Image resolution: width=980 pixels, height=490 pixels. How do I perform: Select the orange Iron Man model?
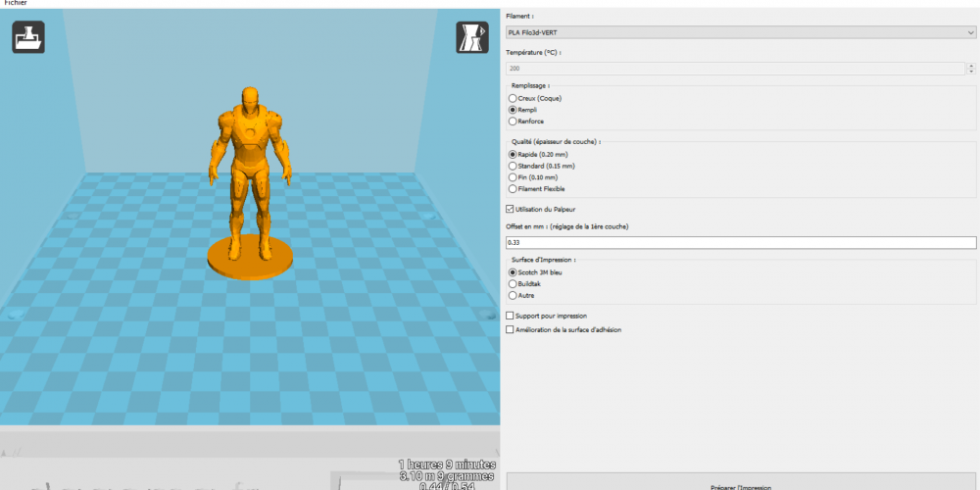coord(250,181)
